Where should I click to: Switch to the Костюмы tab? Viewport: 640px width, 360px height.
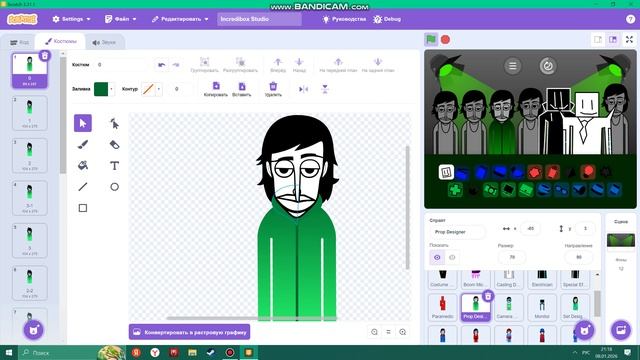pyautogui.click(x=61, y=42)
